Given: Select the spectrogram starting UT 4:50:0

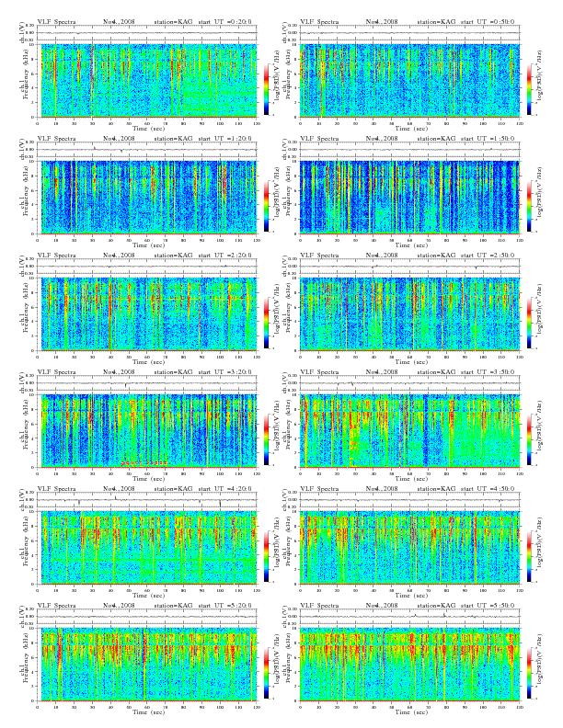Looking at the screenshot, I should (410, 548).
